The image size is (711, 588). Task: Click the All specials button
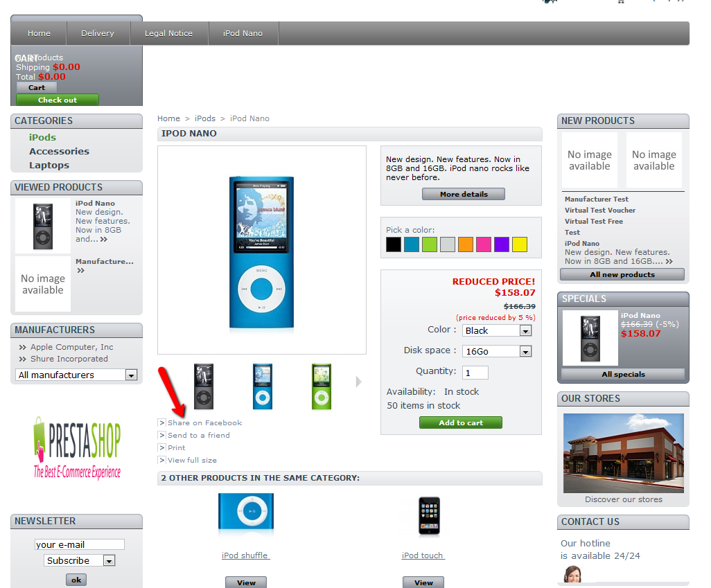point(623,375)
